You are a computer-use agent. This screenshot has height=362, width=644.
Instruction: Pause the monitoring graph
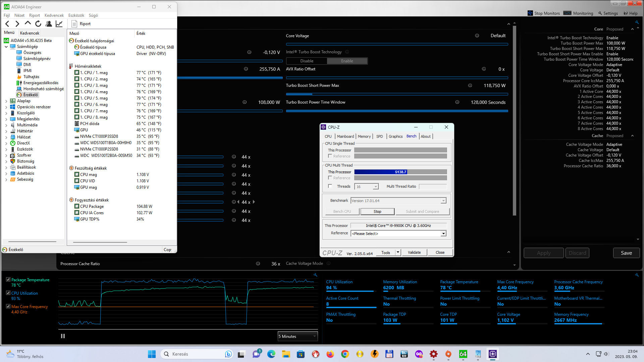[x=63, y=336]
